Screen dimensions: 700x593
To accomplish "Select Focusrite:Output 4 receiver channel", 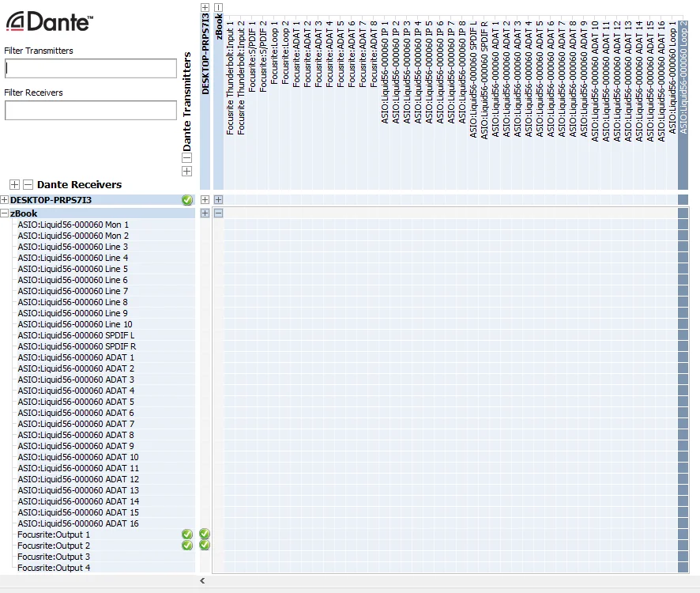I will pos(54,568).
